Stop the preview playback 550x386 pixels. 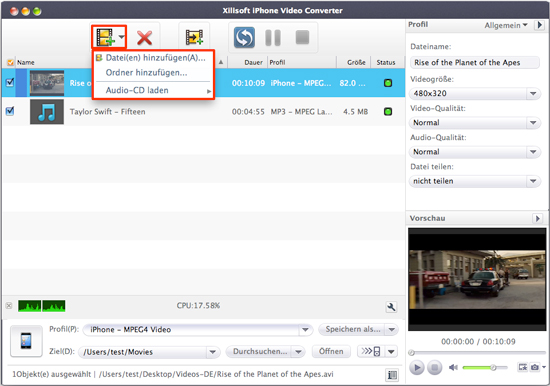[x=434, y=367]
